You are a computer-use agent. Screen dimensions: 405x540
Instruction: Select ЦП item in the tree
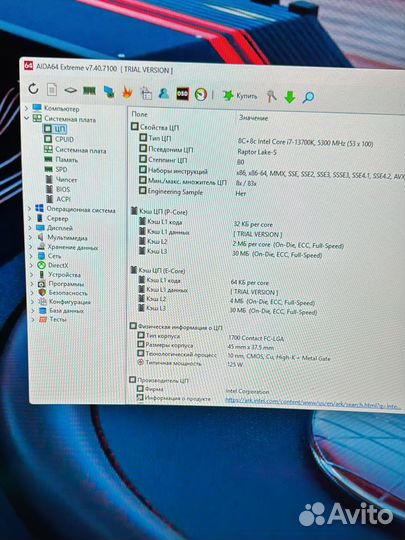55,129
